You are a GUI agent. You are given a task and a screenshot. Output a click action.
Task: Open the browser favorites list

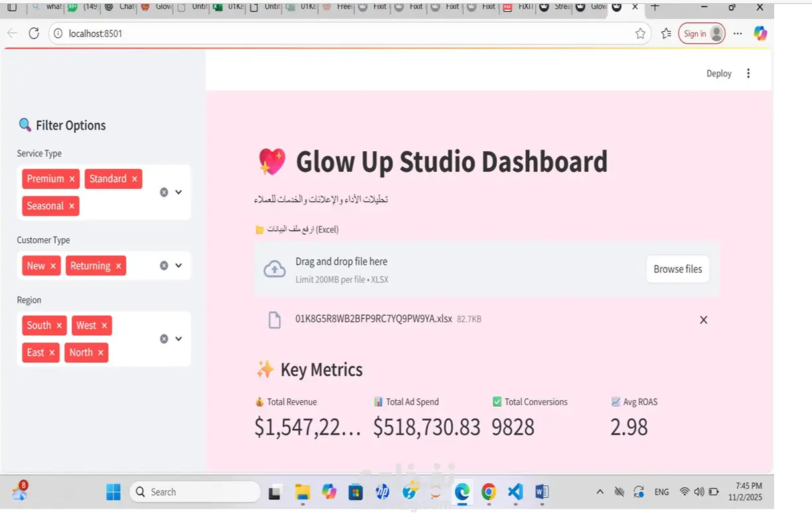[x=666, y=33]
